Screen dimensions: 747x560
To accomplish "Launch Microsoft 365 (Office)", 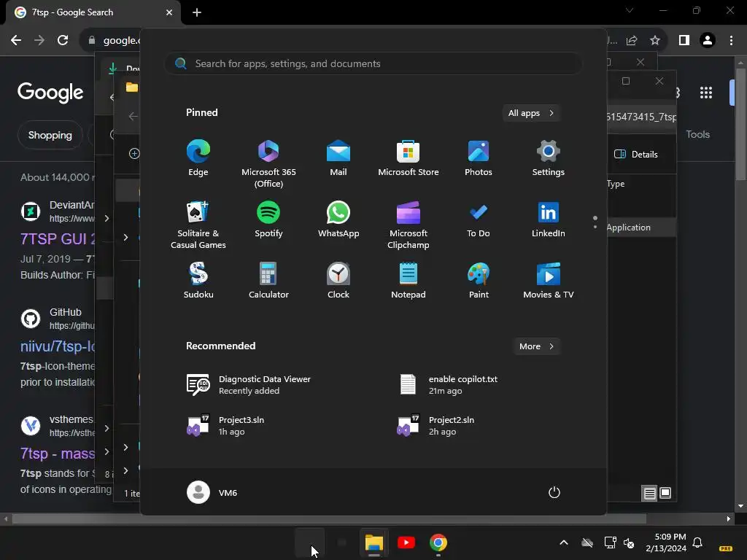I will click(x=268, y=163).
